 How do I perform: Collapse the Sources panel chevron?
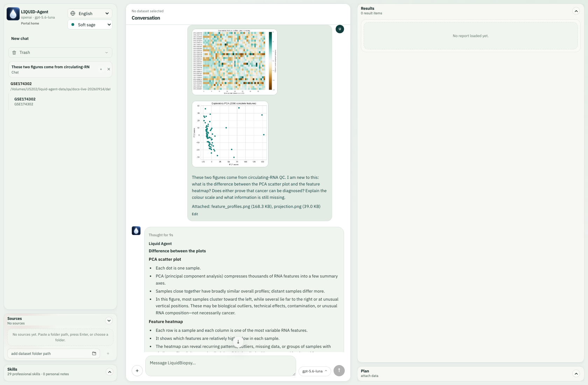click(109, 321)
